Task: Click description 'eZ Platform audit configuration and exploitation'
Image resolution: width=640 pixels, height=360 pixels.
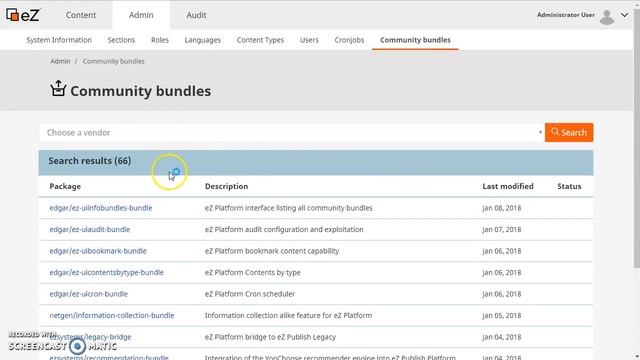Action: coord(284,229)
